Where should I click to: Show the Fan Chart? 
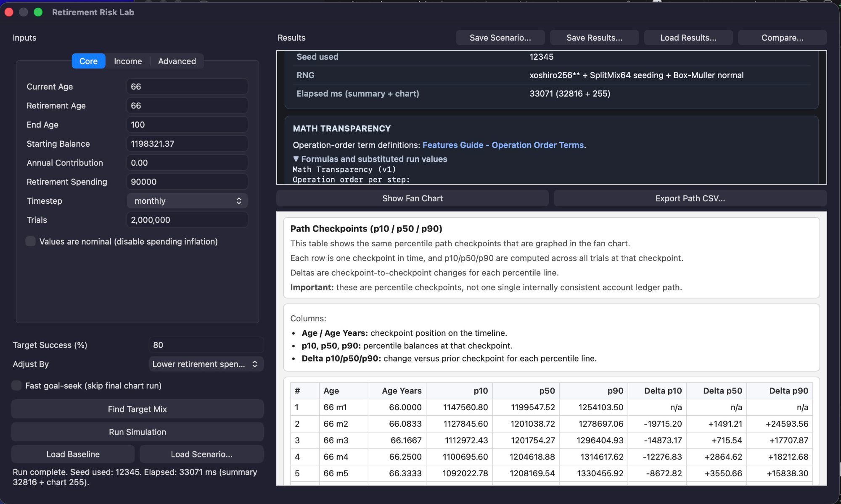(x=412, y=198)
